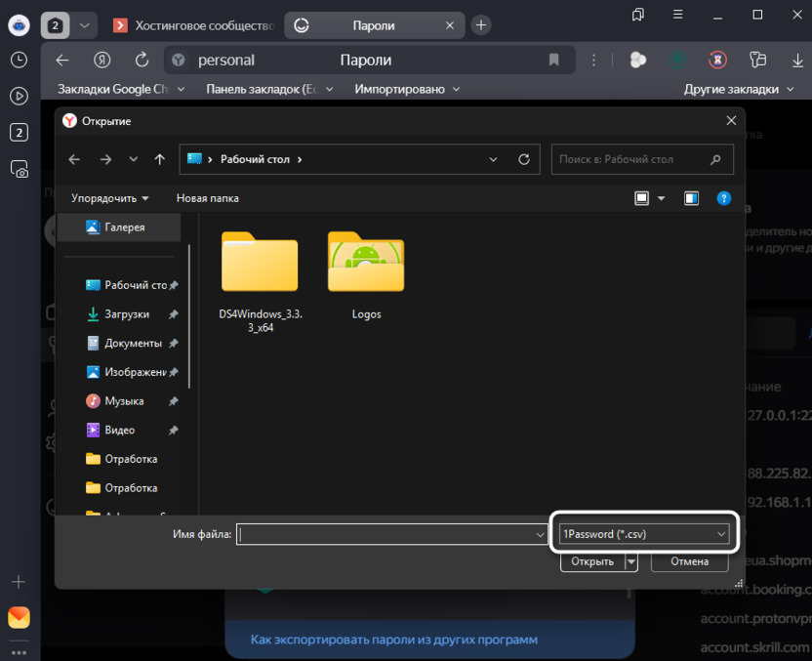Click the Открыть button

point(592,561)
